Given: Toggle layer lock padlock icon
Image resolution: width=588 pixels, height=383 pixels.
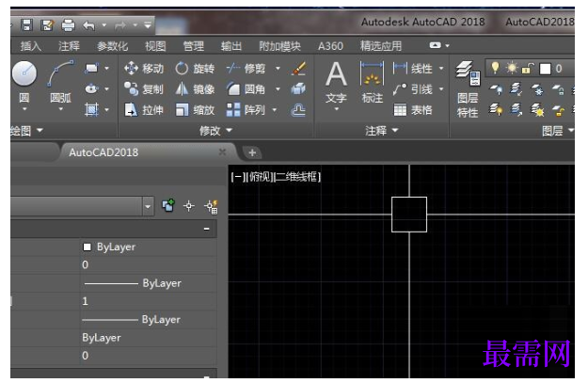Looking at the screenshot, I should tap(528, 69).
